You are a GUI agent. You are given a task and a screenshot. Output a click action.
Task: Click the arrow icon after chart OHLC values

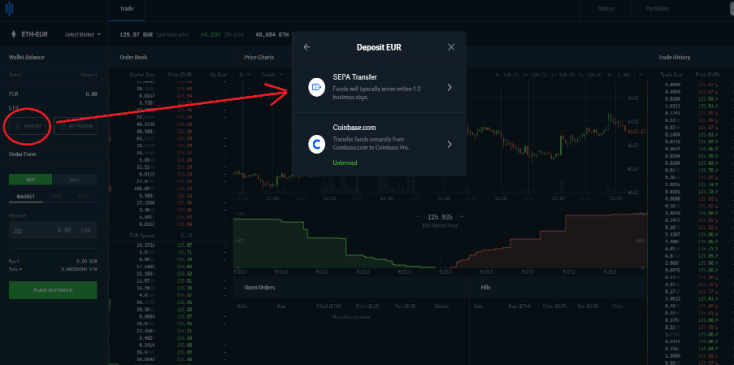[x=641, y=74]
